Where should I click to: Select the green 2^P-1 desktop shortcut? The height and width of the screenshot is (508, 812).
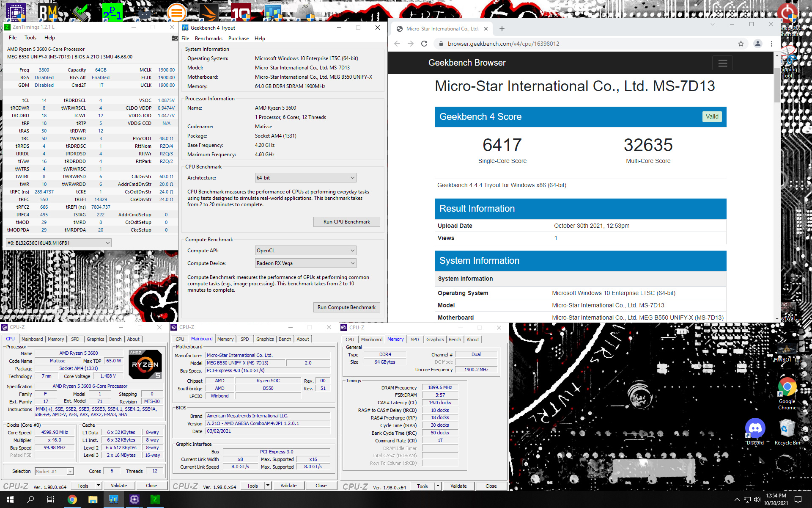pos(112,12)
